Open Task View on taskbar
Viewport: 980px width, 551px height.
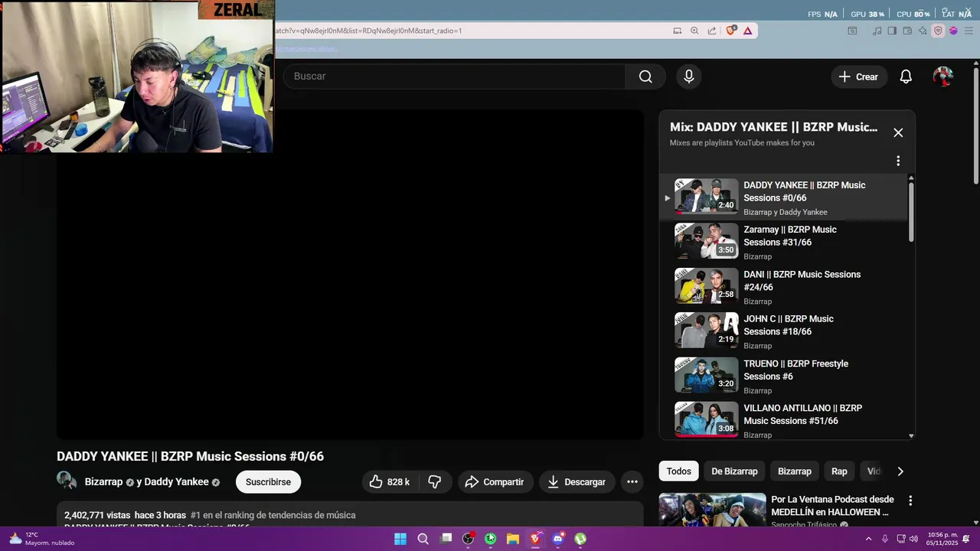click(446, 539)
